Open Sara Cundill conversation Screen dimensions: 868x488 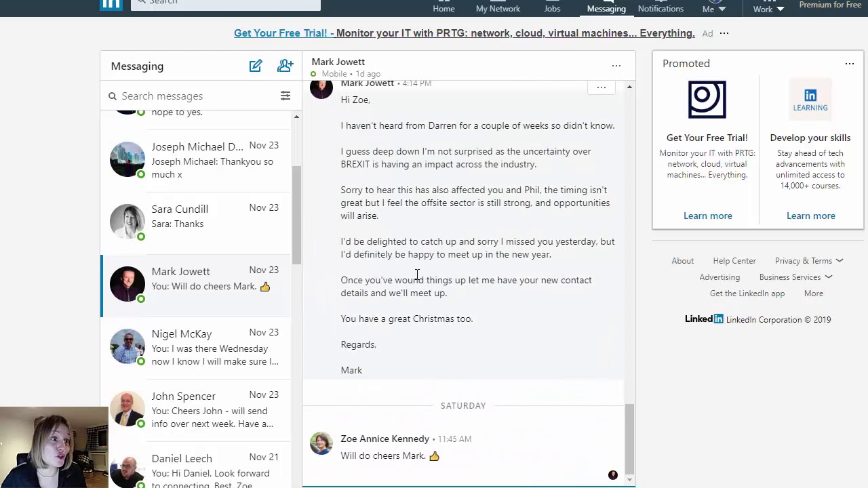(195, 224)
